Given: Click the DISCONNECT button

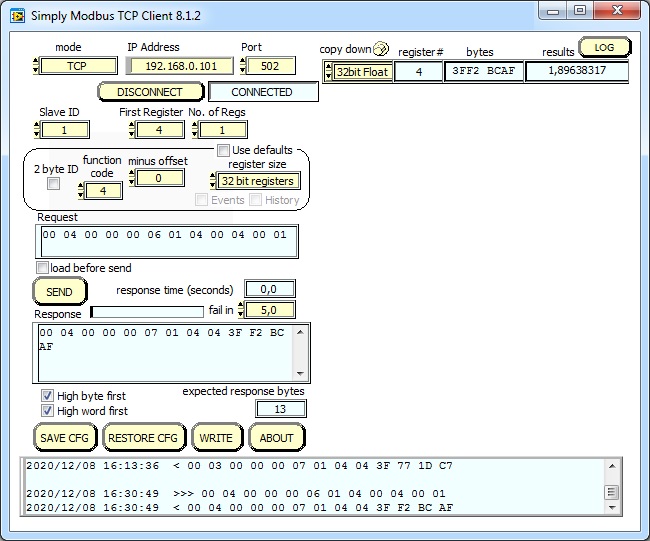Looking at the screenshot, I should [150, 92].
